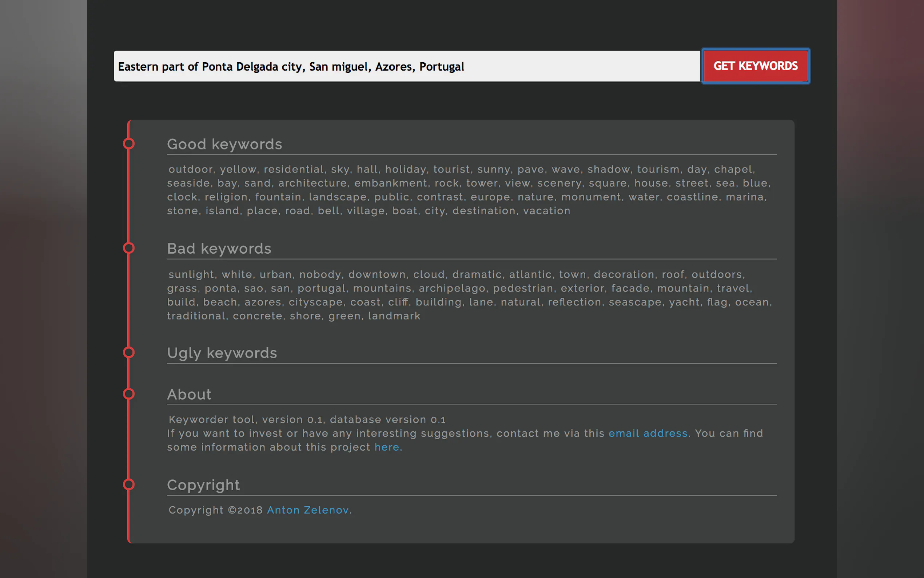Click the word 'vacation' in Good keywords
The width and height of the screenshot is (924, 578).
(546, 211)
